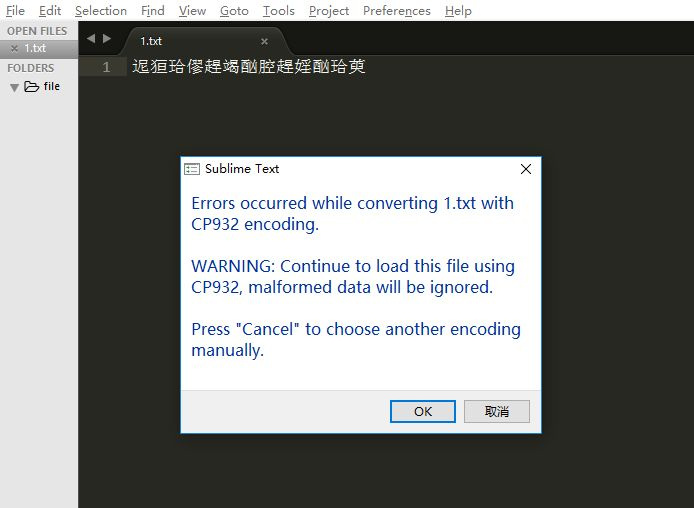Open the Goto menu

click(x=234, y=11)
